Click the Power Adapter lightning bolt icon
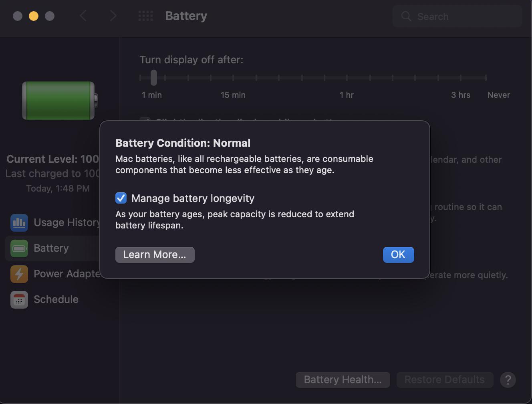Screen dimensions: 532x404 [19, 274]
